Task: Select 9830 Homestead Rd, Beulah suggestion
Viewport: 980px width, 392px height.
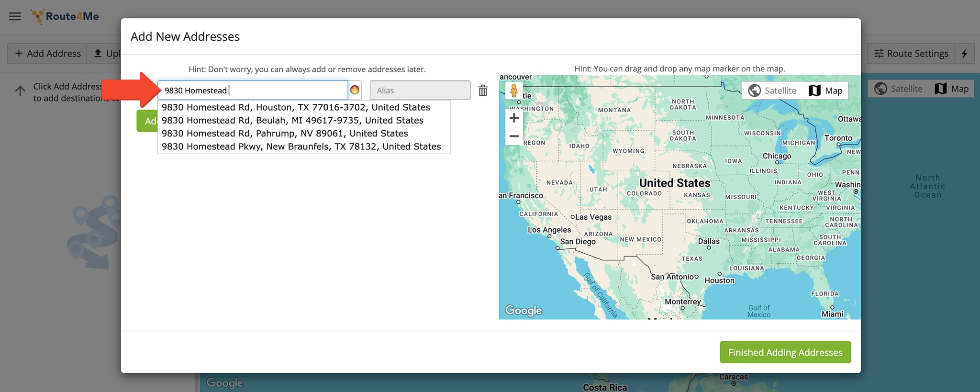Action: pos(304,120)
